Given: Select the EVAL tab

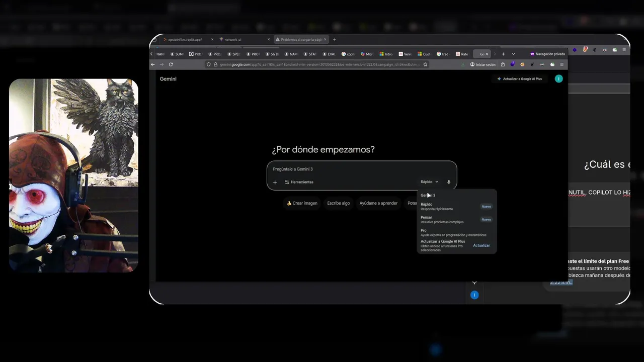Looking at the screenshot, I should [x=329, y=54].
